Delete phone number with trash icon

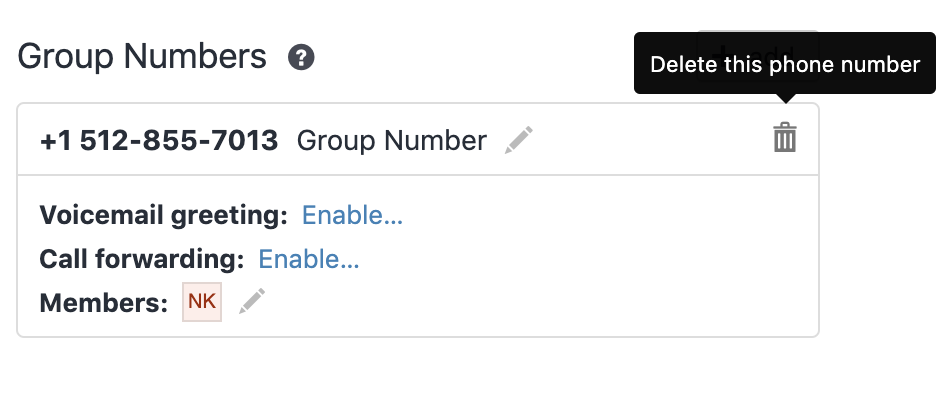click(785, 138)
